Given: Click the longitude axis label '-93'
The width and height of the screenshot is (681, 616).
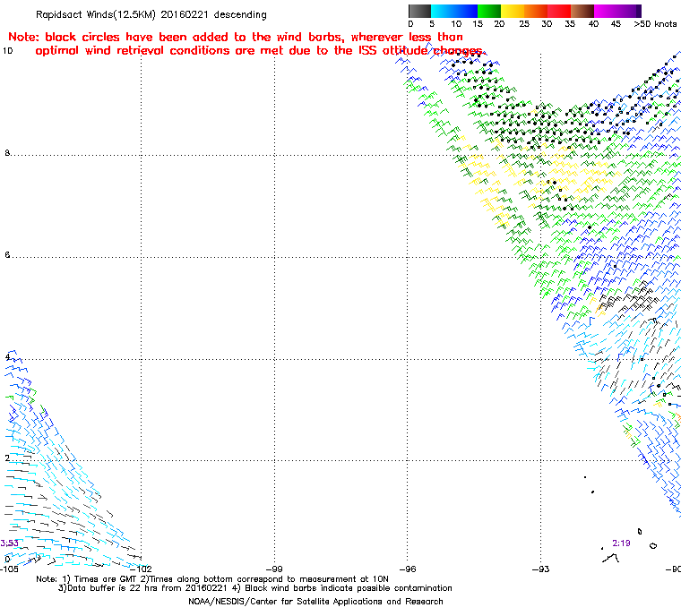Looking at the screenshot, I should click(x=540, y=569).
